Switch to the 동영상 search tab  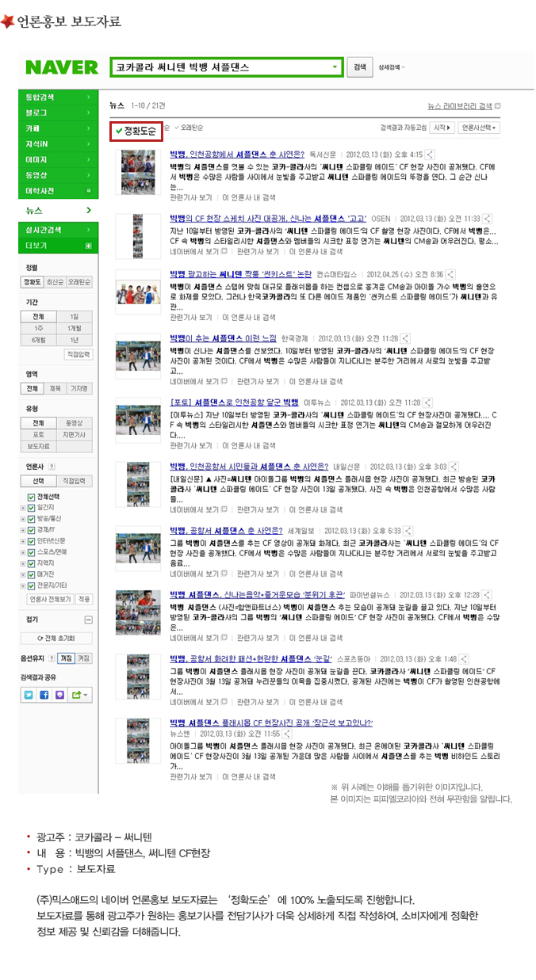(x=57, y=175)
